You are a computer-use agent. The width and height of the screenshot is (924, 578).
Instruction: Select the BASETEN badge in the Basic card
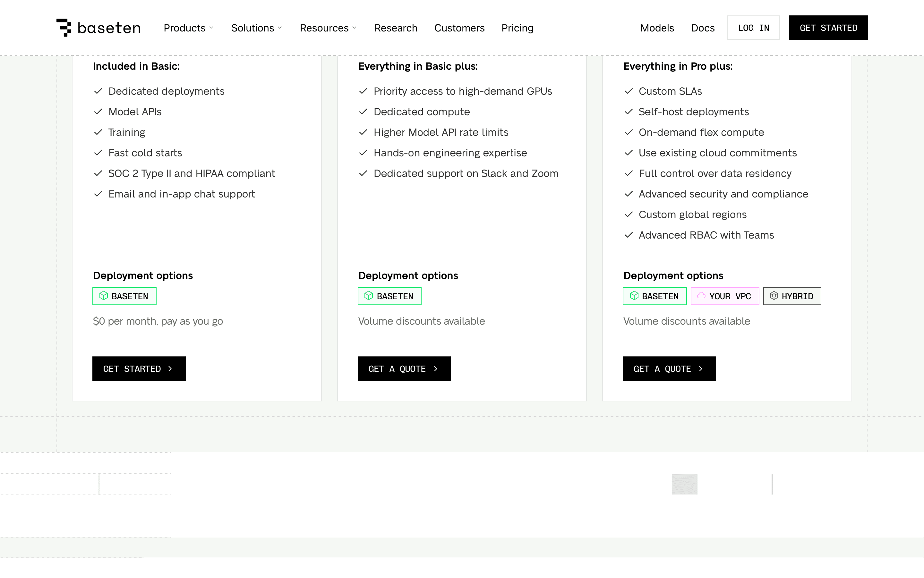pos(124,296)
